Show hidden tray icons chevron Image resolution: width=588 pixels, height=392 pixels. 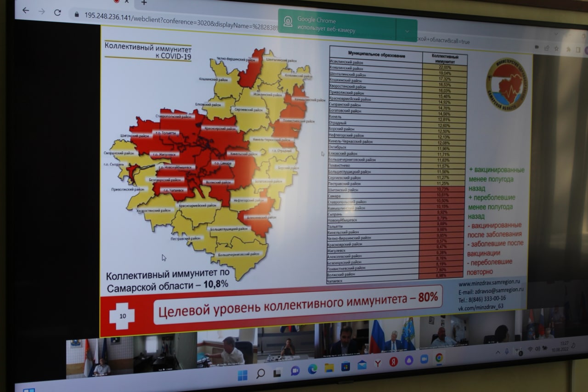[498, 352]
